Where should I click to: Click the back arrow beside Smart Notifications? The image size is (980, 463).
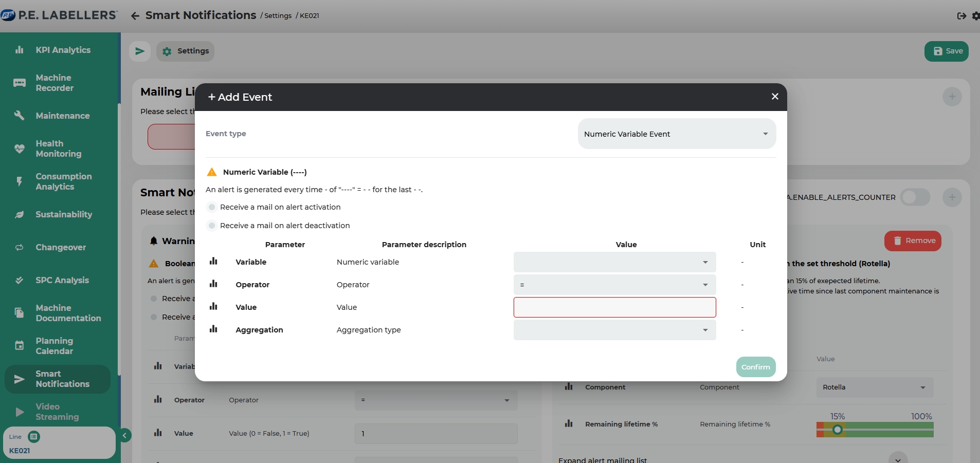click(x=135, y=16)
